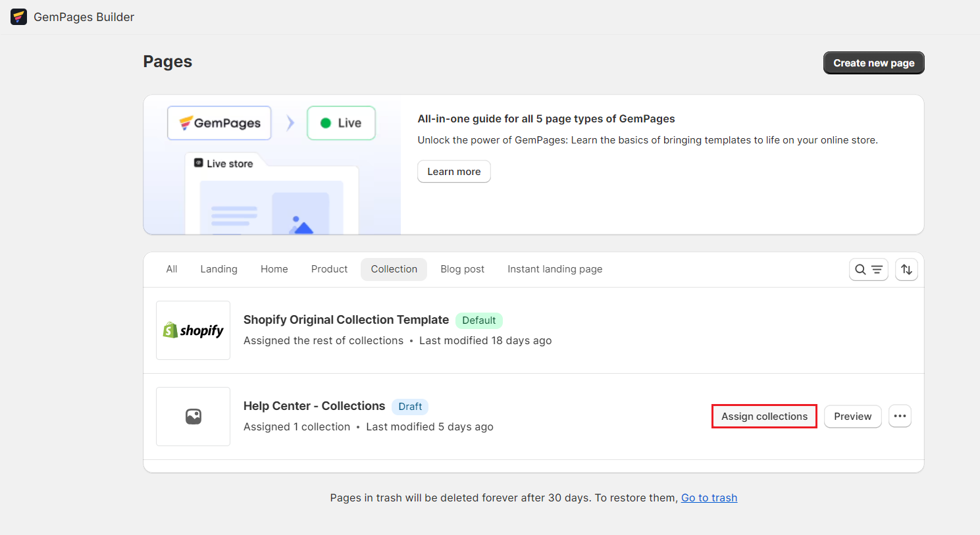Open the search pages icon
980x535 pixels.
pyautogui.click(x=860, y=269)
